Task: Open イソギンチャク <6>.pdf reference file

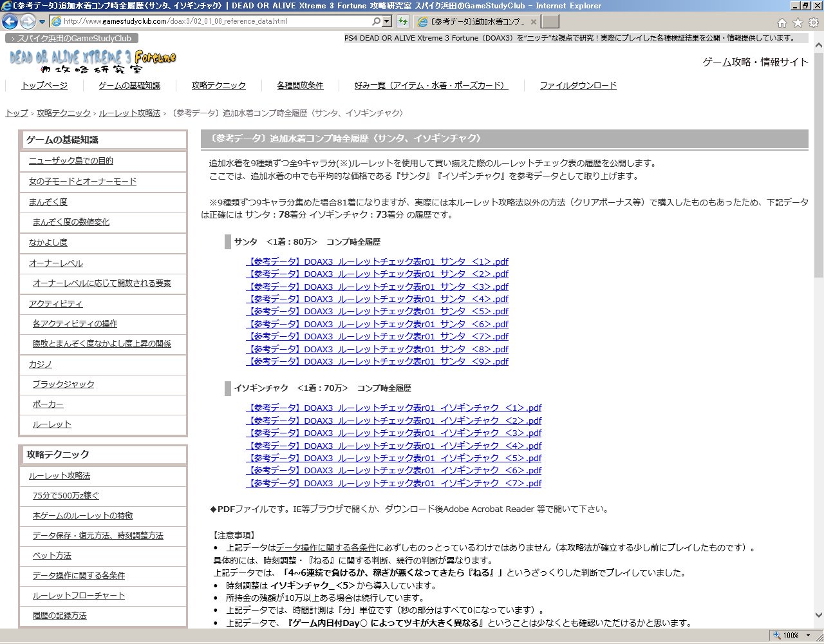Action: pyautogui.click(x=394, y=470)
